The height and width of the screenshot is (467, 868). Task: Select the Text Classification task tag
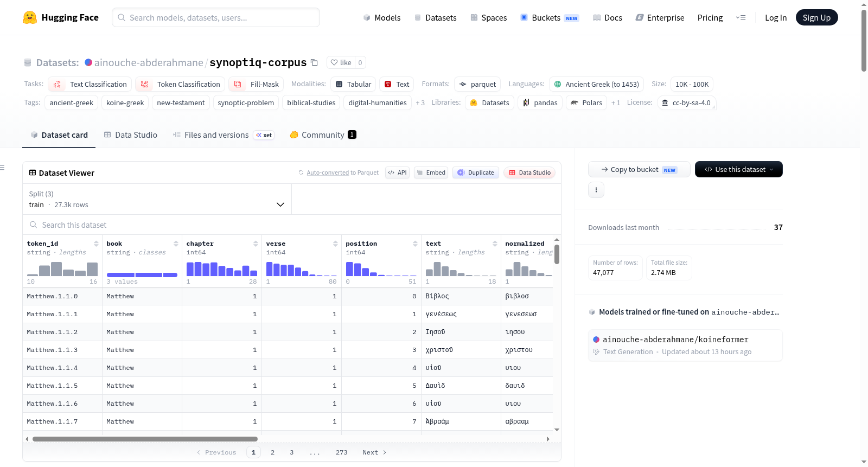click(90, 84)
